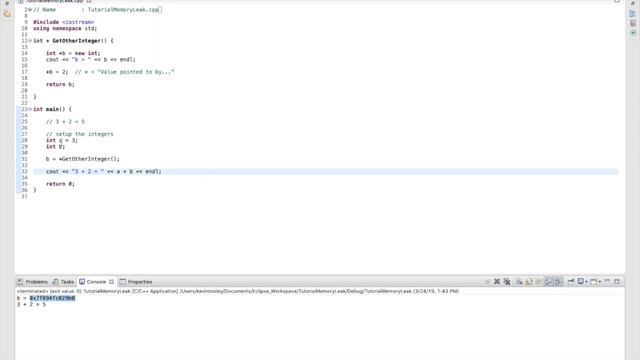
Task: Open the Outline view icon in right trim
Action: 633,13
